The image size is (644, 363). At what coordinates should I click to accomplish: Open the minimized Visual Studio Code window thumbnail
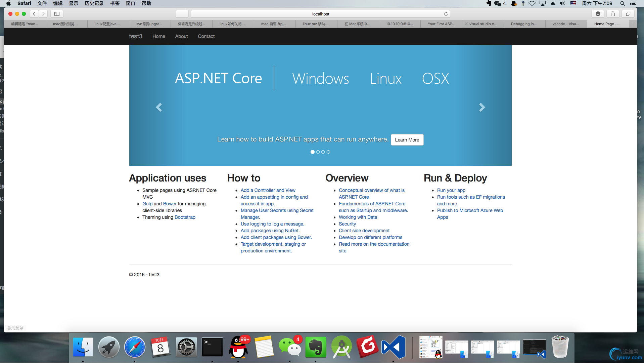(x=534, y=348)
